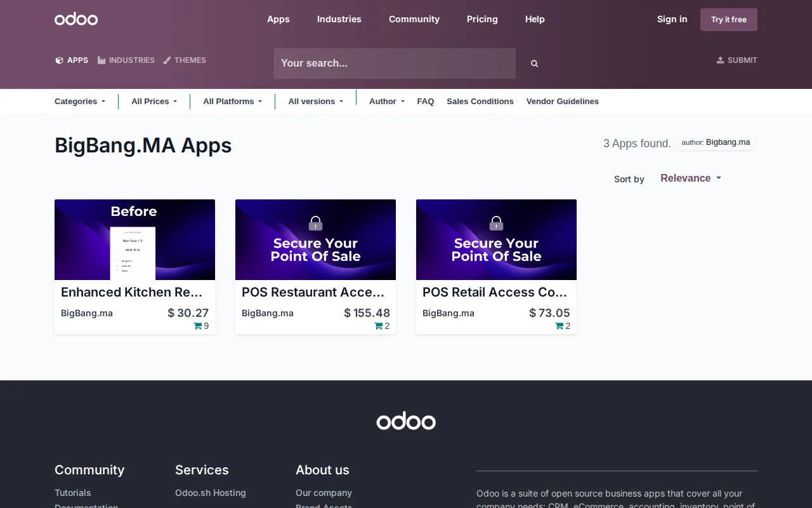Viewport: 812px width, 508px height.
Task: Open the Help menu
Action: click(x=535, y=19)
